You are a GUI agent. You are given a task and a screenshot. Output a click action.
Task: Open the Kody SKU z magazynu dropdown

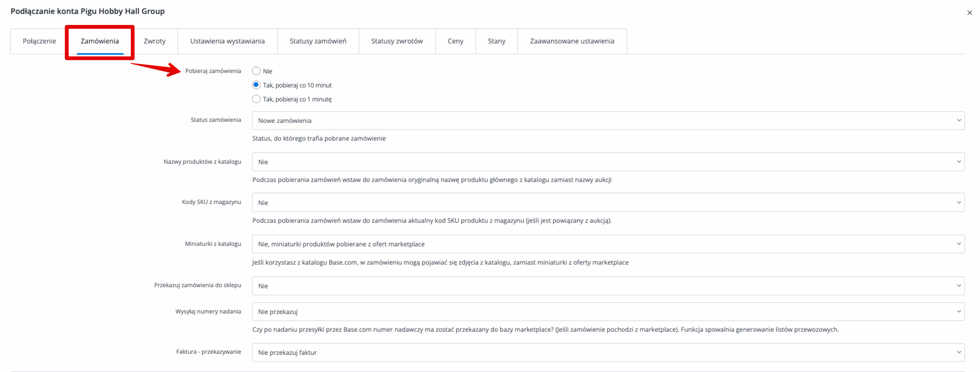(x=608, y=203)
